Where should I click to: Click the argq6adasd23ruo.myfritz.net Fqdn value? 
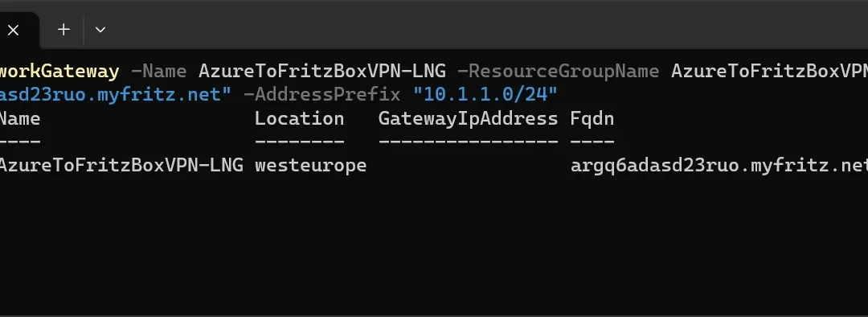click(719, 165)
